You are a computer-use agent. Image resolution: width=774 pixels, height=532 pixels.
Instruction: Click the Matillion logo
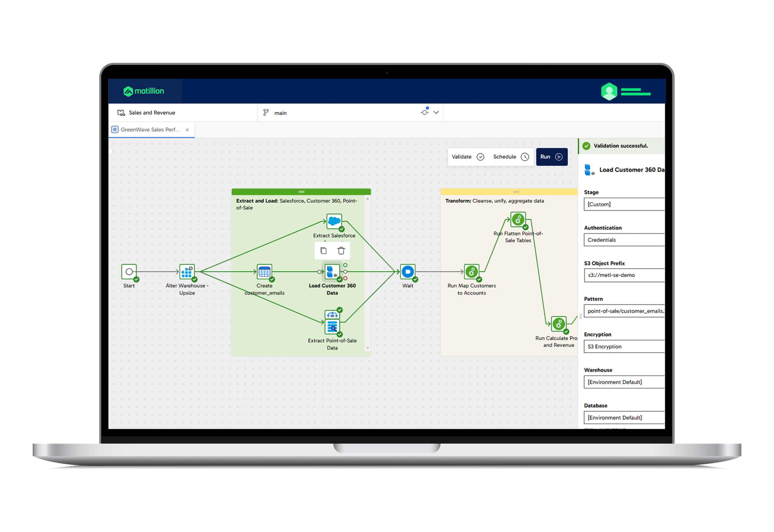coord(145,91)
